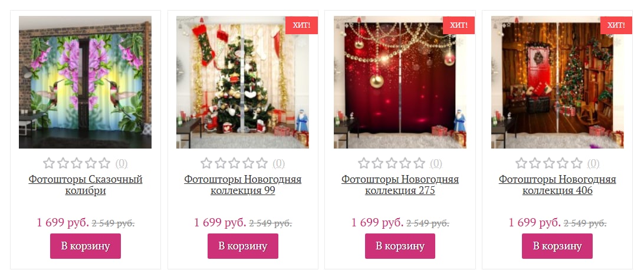Give Сказочный колибри a five-star rating
The width and height of the screenshot is (644, 270).
click(x=105, y=163)
